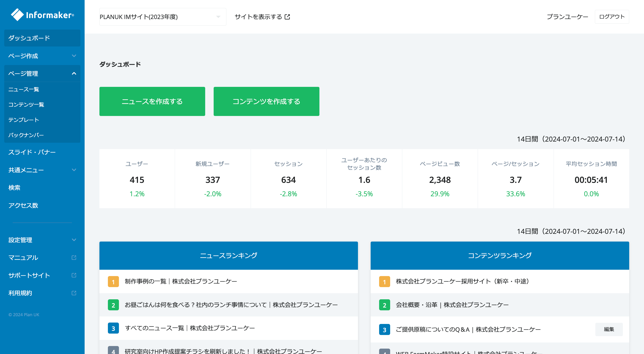Click rank 1 badge in コンテンツランキング
The image size is (644, 354).
pyautogui.click(x=385, y=282)
